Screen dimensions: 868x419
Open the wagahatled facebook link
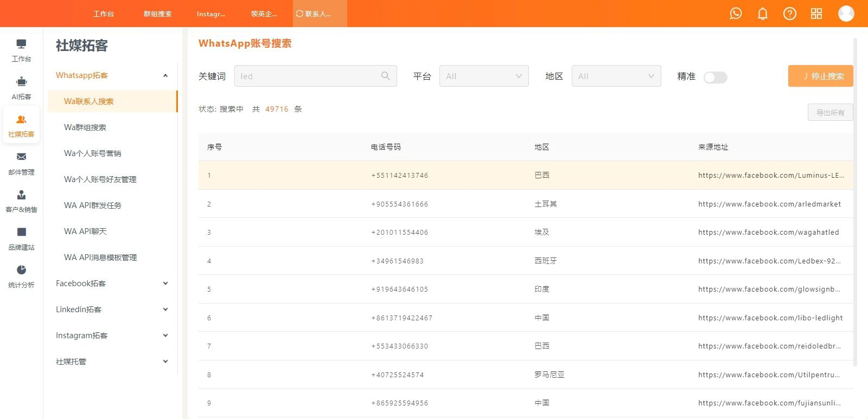tap(768, 232)
